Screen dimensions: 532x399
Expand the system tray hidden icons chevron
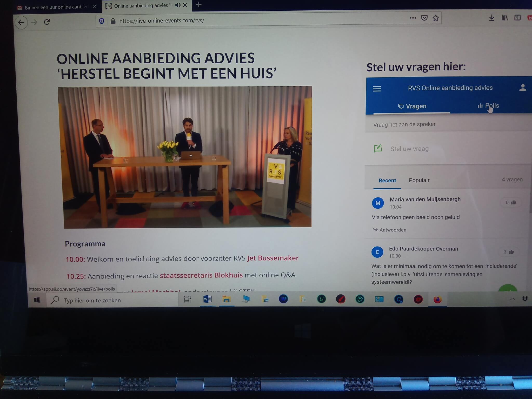pos(512,299)
